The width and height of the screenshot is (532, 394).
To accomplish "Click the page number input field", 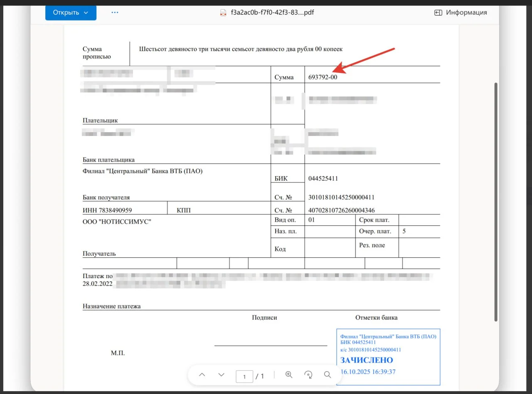I will 244,377.
